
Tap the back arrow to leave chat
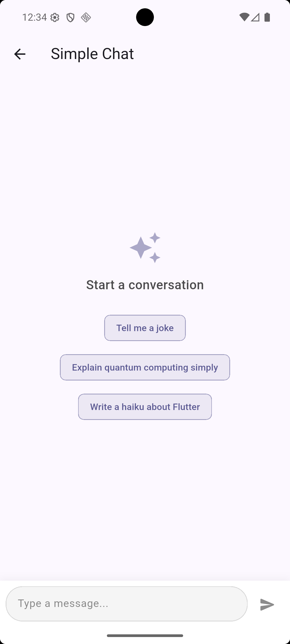(x=20, y=54)
